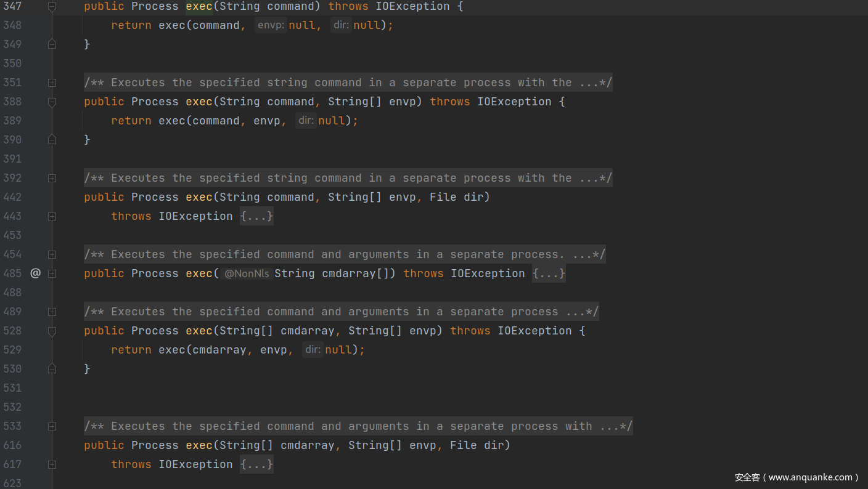
Task: Collapse the method fold at line 528
Action: [52, 331]
